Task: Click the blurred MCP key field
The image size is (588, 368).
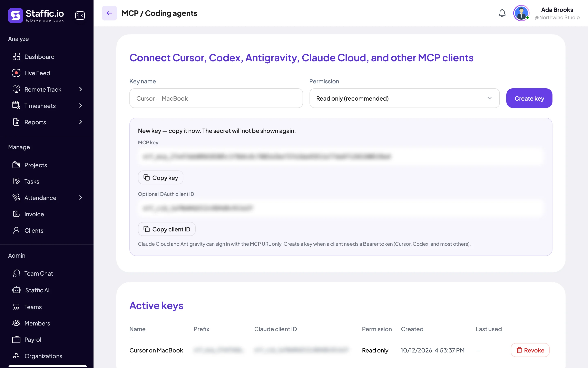Action: [341, 156]
